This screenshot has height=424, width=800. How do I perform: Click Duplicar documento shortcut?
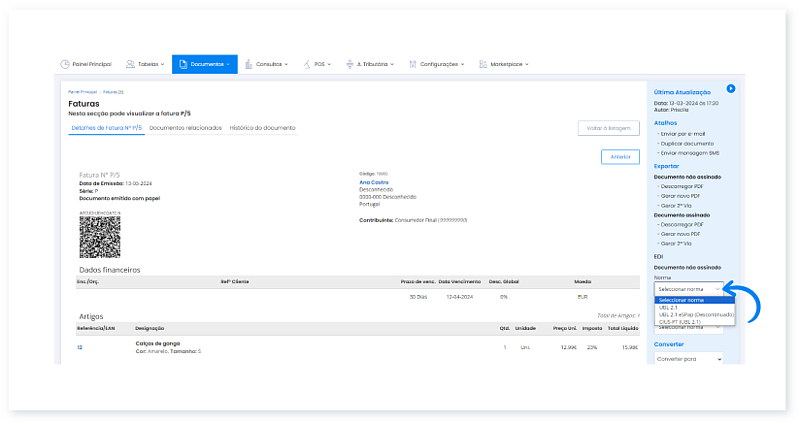click(x=687, y=143)
